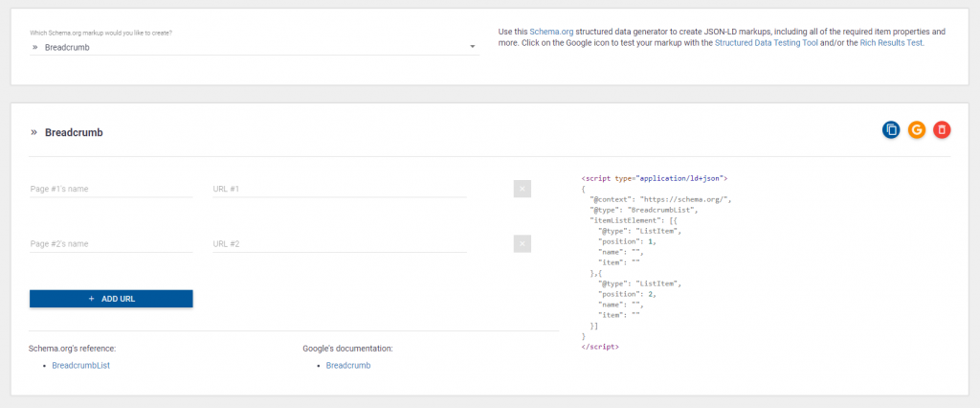Image resolution: width=980 pixels, height=408 pixels.
Task: Click the URL #2 input field
Action: 340,244
